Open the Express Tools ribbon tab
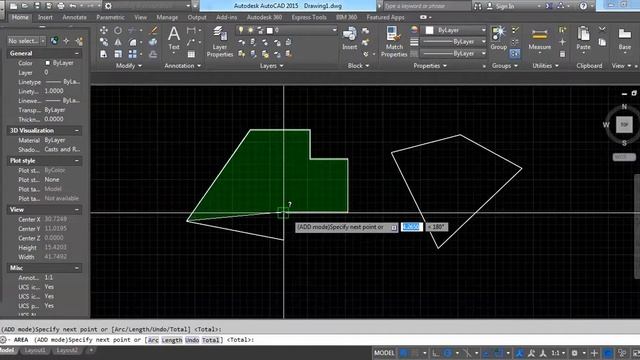The image size is (640, 360). point(309,18)
